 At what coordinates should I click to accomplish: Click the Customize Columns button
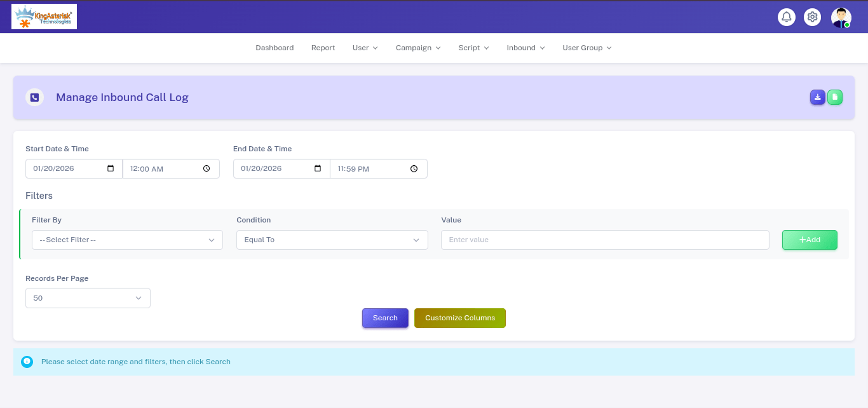[x=459, y=318]
